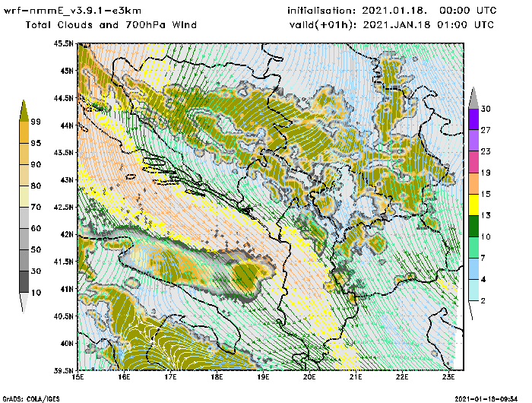Viewport: 532px width, 403px height.
Task: Click the '39.5N' latitude axis label
Action: 63,370
